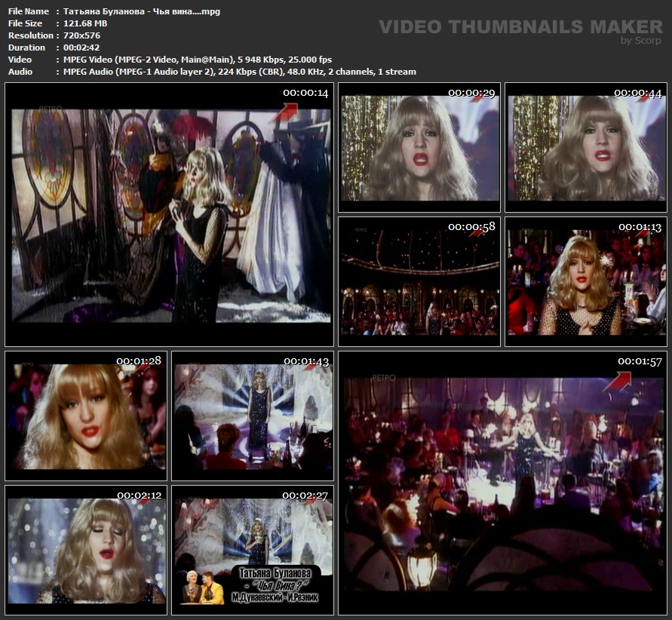Select the thumbnail at timestamp 00:00:29
The width and height of the screenshot is (672, 620).
coord(419,147)
